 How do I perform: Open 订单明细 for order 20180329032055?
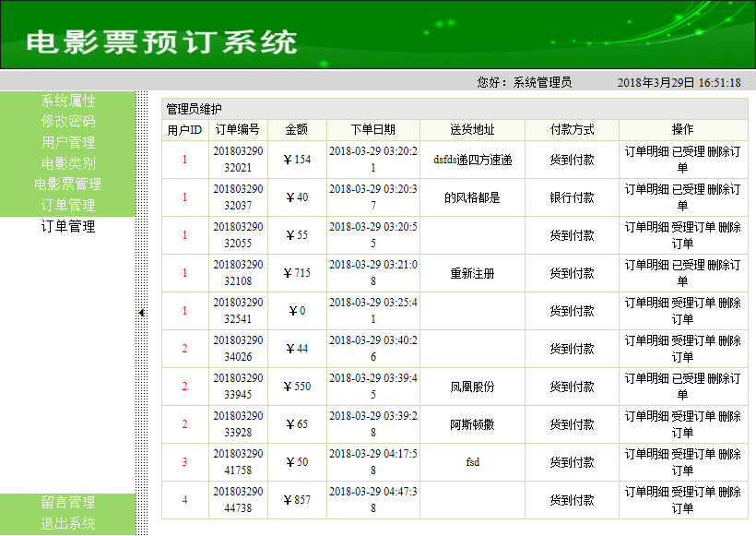click(646, 227)
